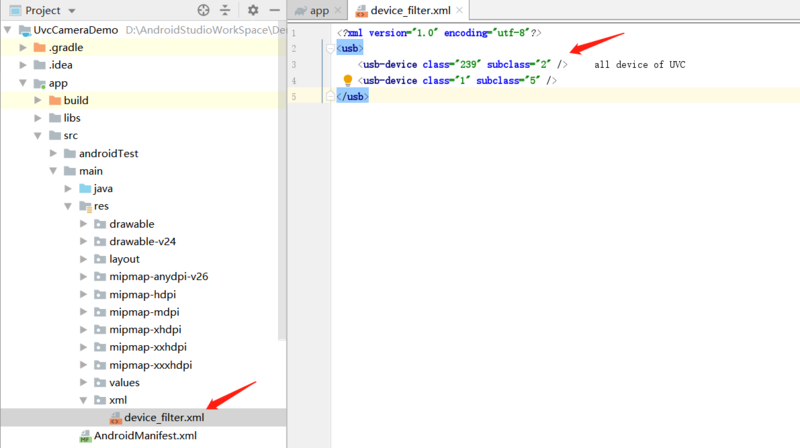Screen dimensions: 800x448
Task: Switch to the device_filter.xml editor tab
Action: 411,10
